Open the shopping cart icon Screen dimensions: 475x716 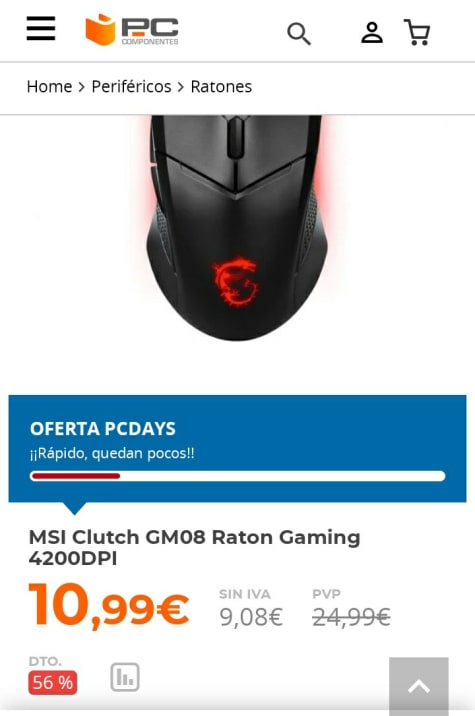(417, 32)
